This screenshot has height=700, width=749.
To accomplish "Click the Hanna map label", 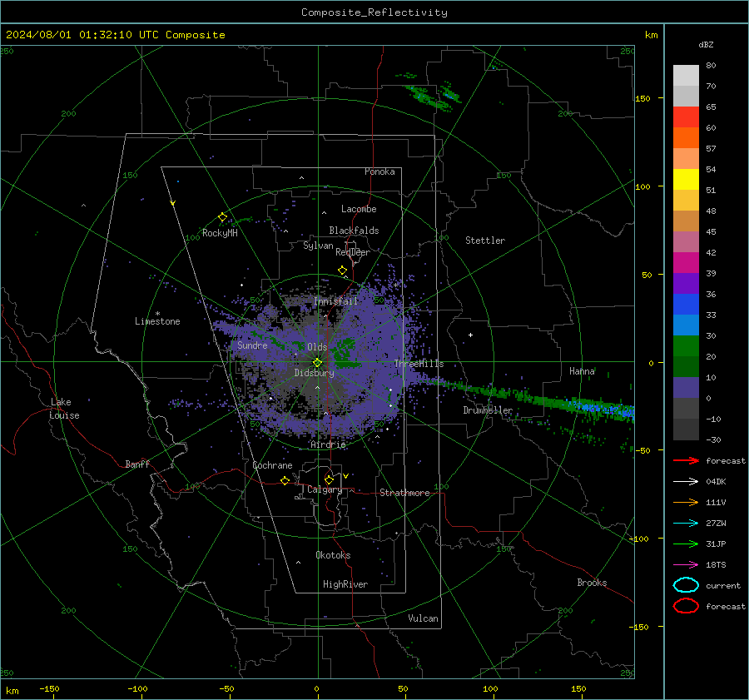I will (x=582, y=371).
